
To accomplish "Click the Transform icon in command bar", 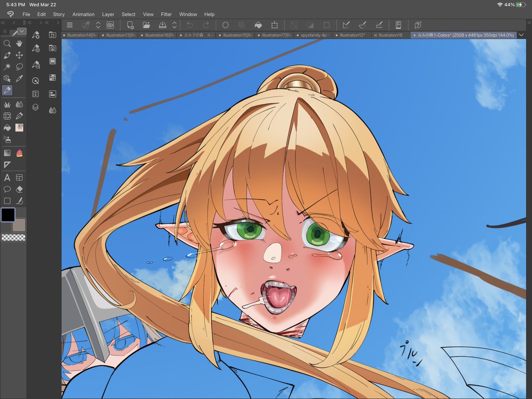I will click(x=274, y=25).
